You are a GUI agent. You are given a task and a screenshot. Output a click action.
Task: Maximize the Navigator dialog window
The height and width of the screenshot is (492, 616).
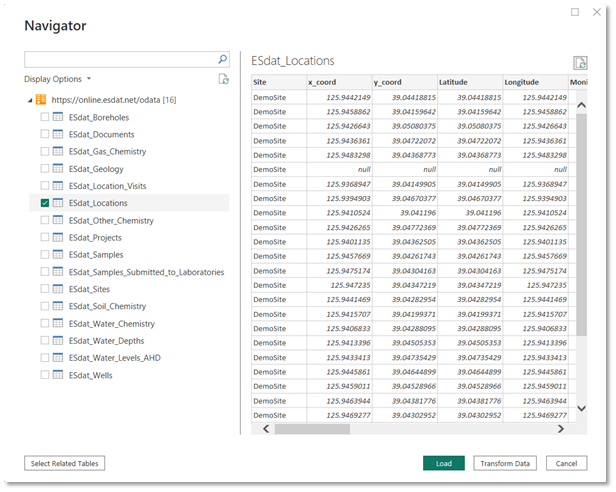tap(575, 12)
